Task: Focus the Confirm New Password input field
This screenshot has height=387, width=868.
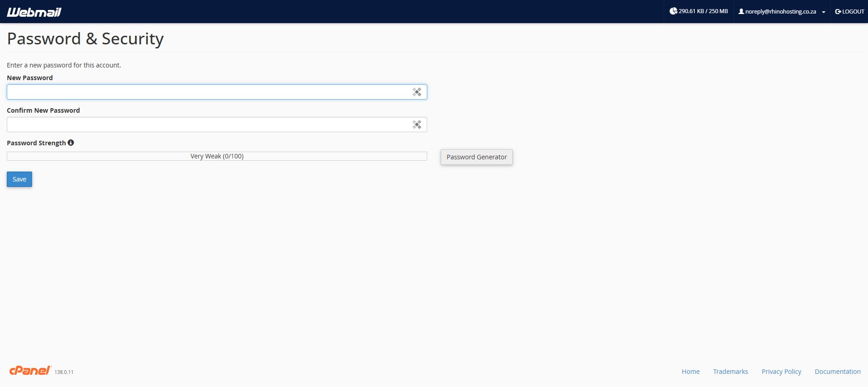Action: click(217, 124)
